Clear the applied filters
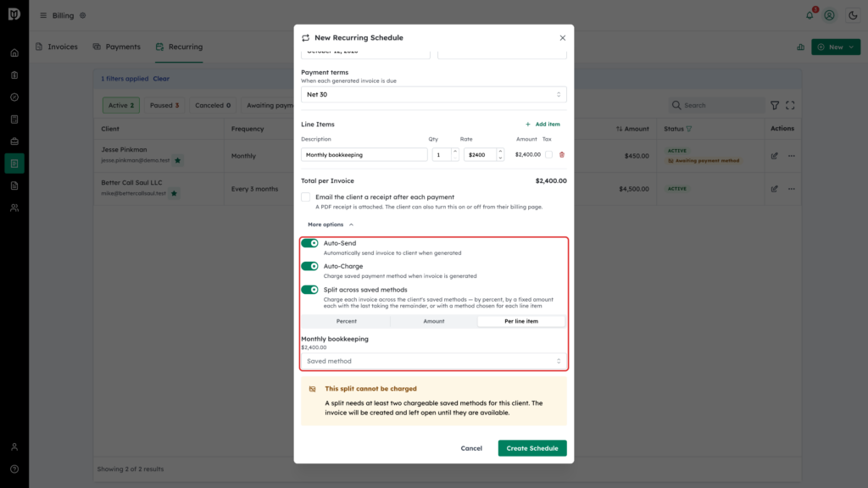The image size is (868, 488). (161, 79)
